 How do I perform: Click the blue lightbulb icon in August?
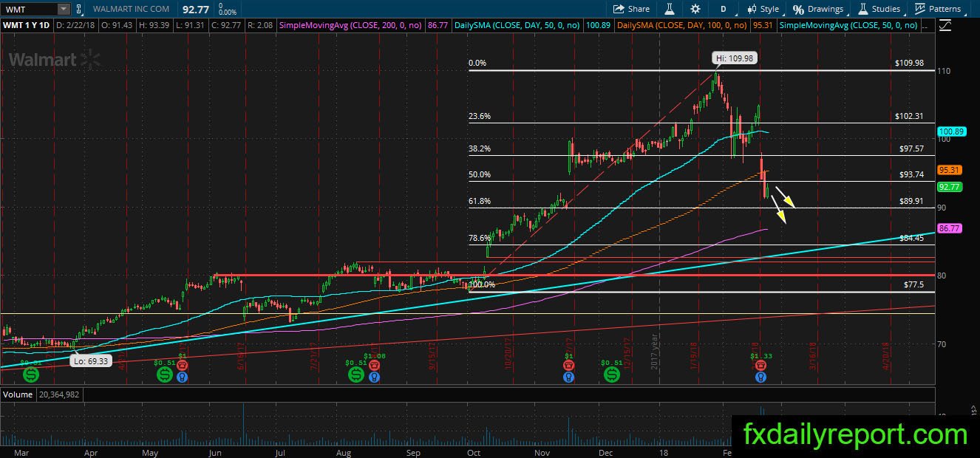coord(375,377)
